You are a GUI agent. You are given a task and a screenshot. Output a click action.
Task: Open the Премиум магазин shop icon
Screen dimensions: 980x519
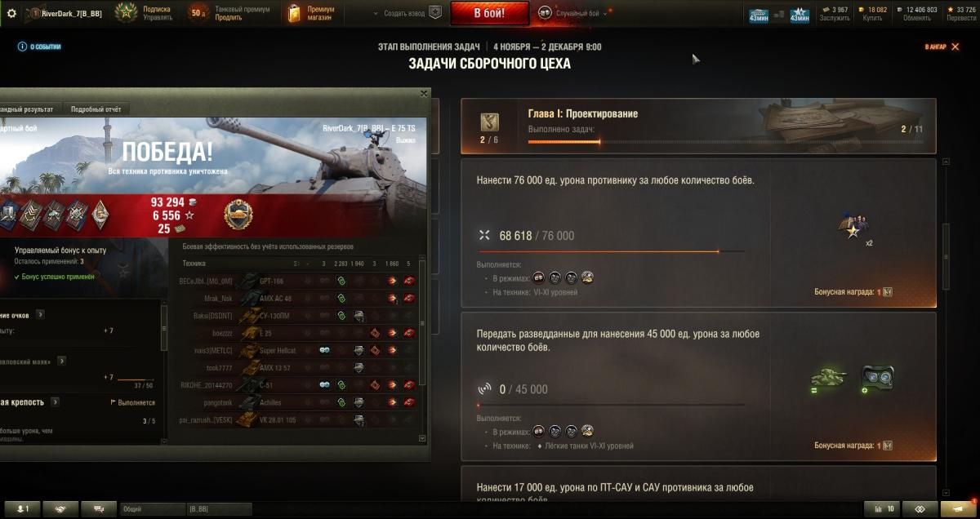(295, 13)
